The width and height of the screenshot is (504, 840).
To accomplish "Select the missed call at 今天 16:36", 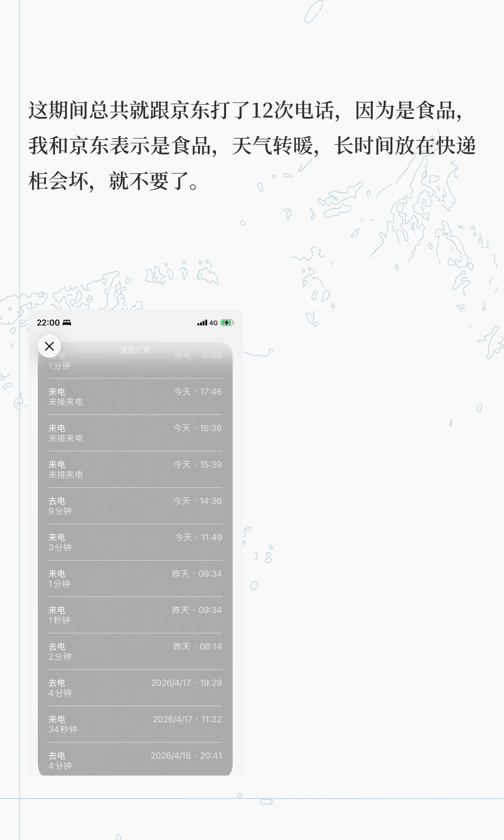I will tap(135, 433).
